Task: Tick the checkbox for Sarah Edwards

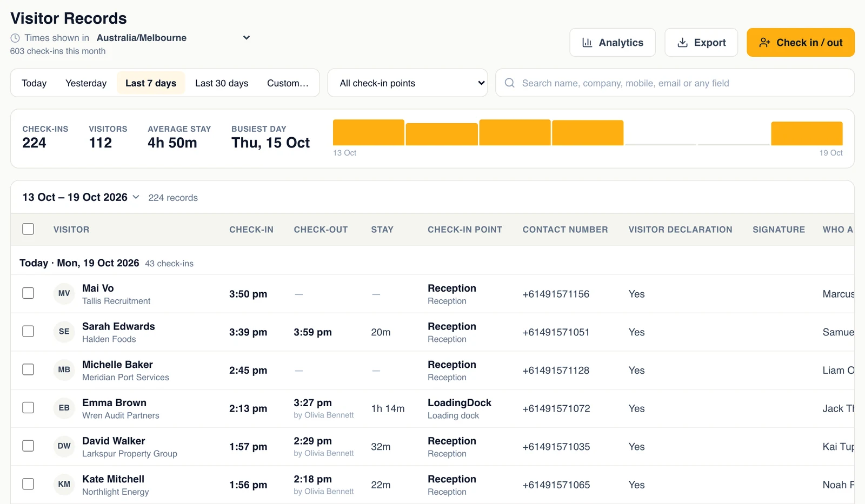Action: [x=28, y=331]
